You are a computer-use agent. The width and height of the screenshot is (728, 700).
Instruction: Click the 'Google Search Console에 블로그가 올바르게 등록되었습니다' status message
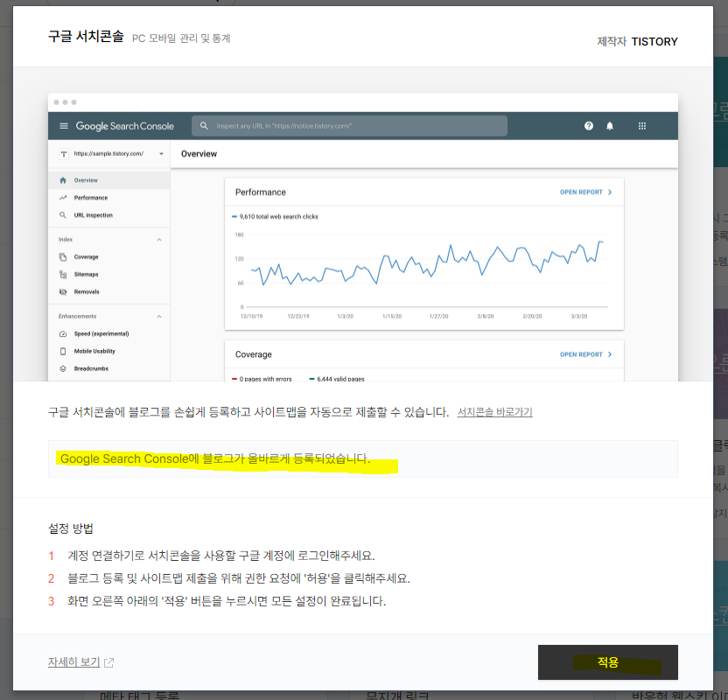pyautogui.click(x=215, y=458)
